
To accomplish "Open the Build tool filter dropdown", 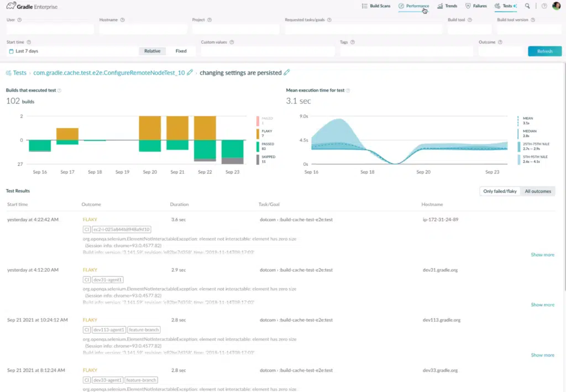I will point(469,29).
